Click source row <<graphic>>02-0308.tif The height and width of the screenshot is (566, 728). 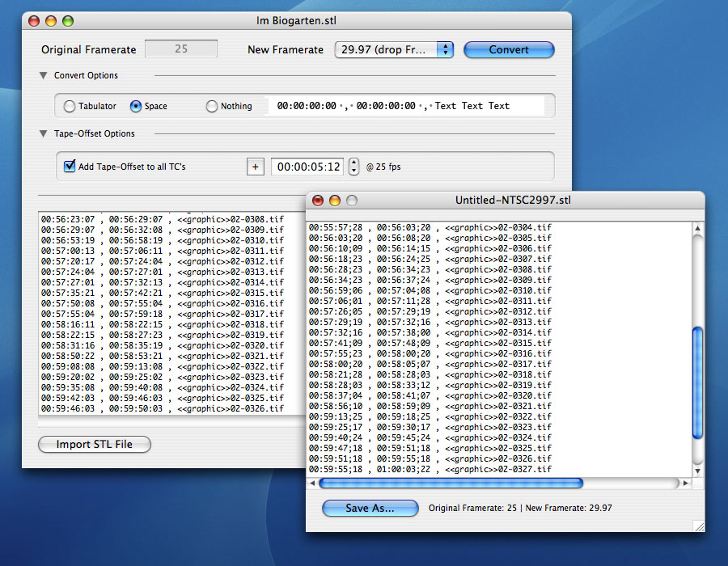[162, 219]
